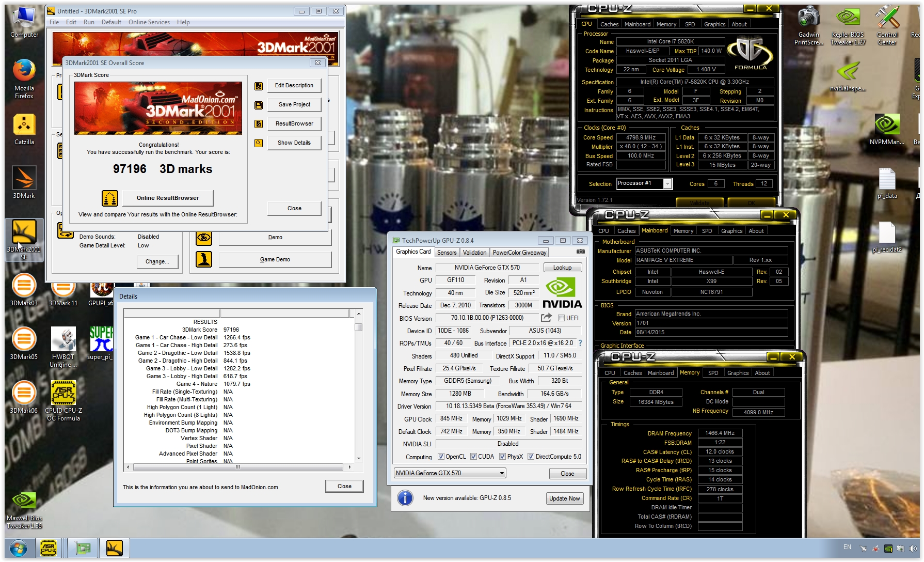Open the NVPMManager desktop icon
Screen dimensions: 924x562
[887, 129]
